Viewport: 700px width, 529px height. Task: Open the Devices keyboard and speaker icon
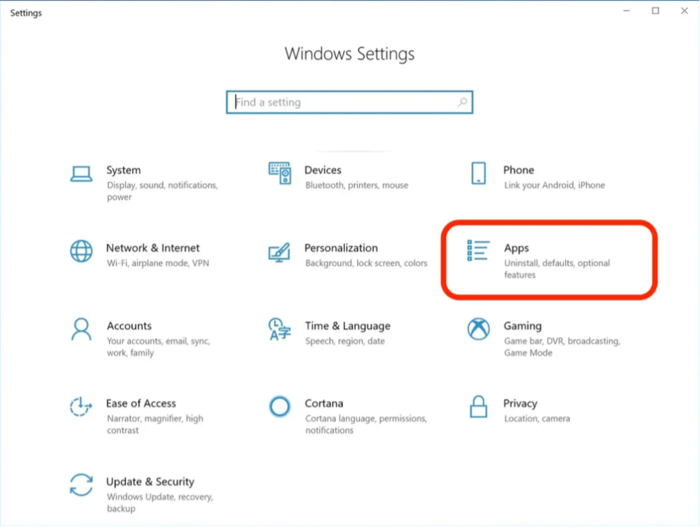tap(279, 173)
